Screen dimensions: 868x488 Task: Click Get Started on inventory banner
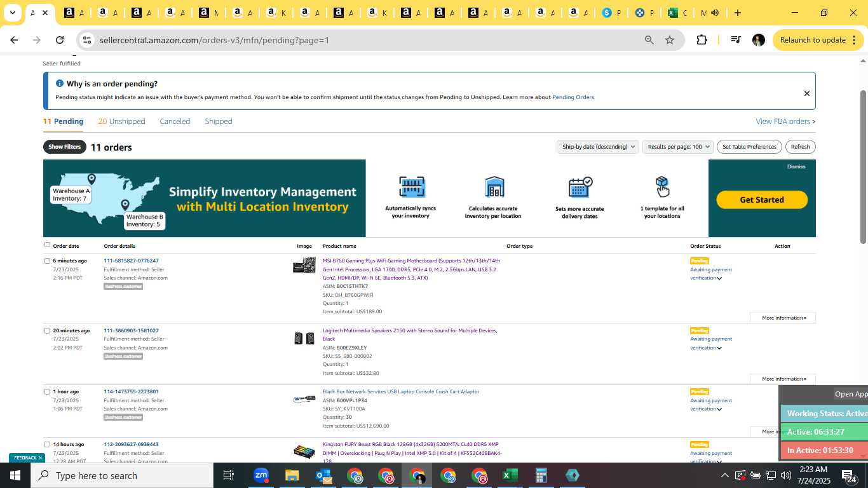tap(762, 200)
